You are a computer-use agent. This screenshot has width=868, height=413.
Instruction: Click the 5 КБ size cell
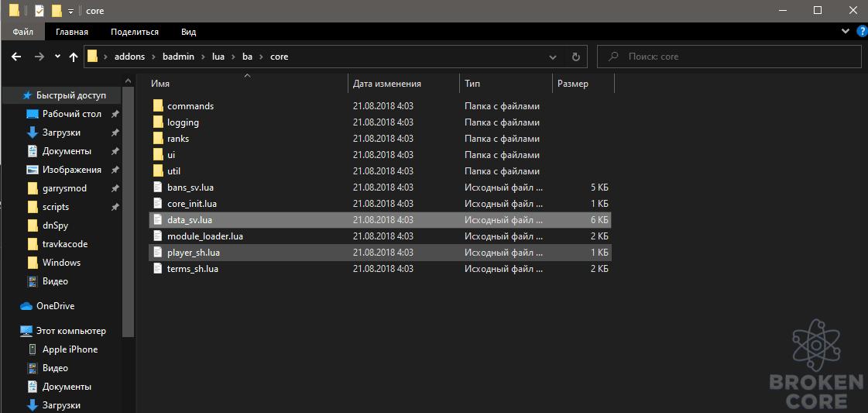(599, 187)
